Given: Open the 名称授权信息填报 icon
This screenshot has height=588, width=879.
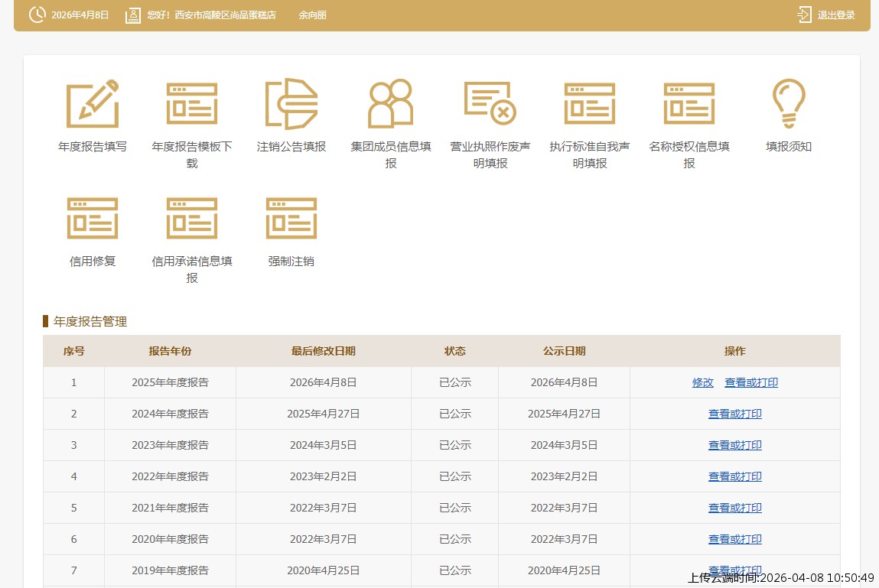Looking at the screenshot, I should [689, 104].
